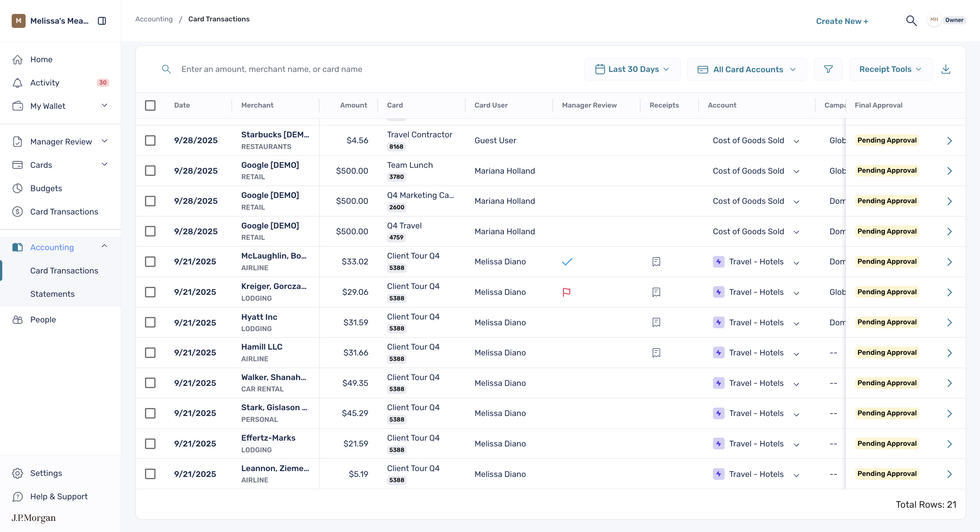Click lightning icon on Hamill LLC row
This screenshot has height=532, width=980.
(x=719, y=353)
